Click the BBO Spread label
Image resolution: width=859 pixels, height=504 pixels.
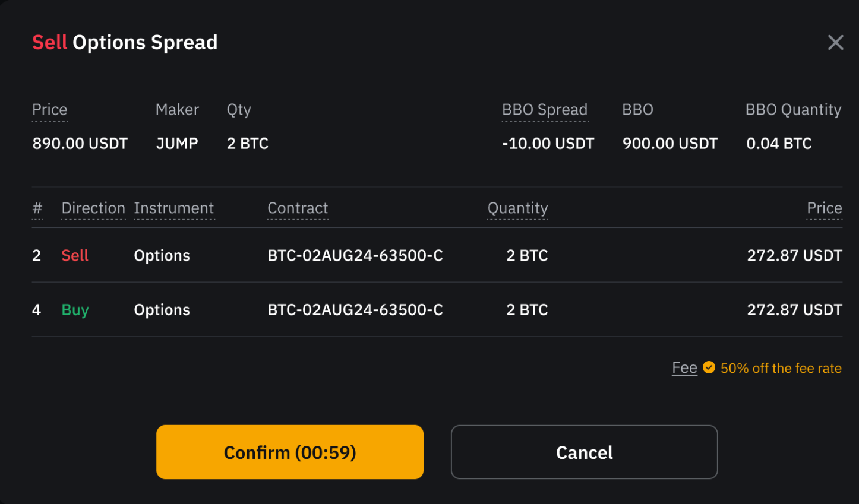click(x=545, y=110)
